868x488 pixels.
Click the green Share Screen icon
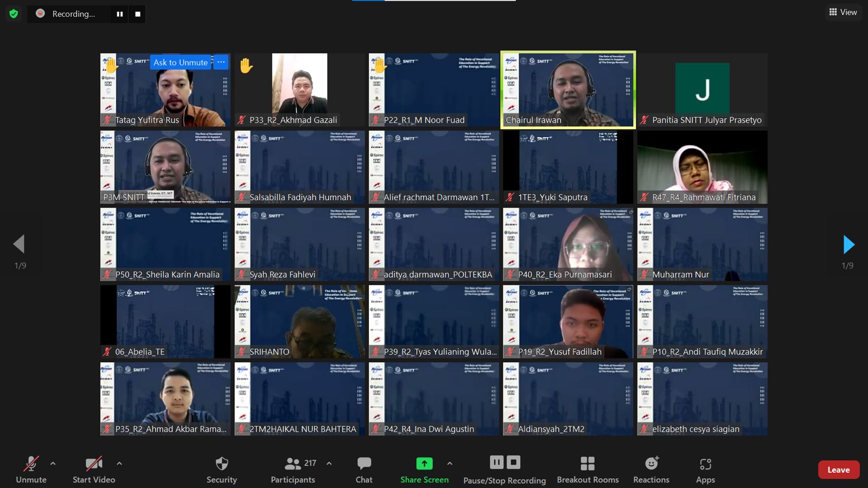424,464
